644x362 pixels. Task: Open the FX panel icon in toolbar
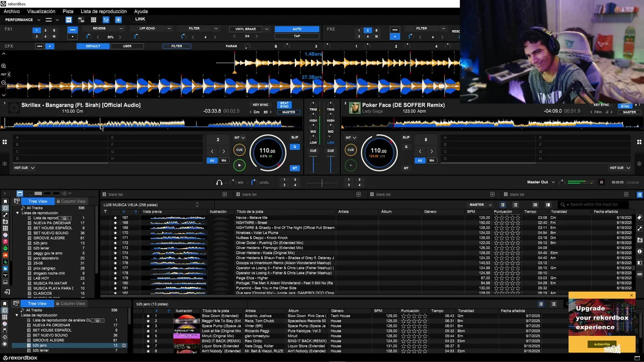coord(68,20)
